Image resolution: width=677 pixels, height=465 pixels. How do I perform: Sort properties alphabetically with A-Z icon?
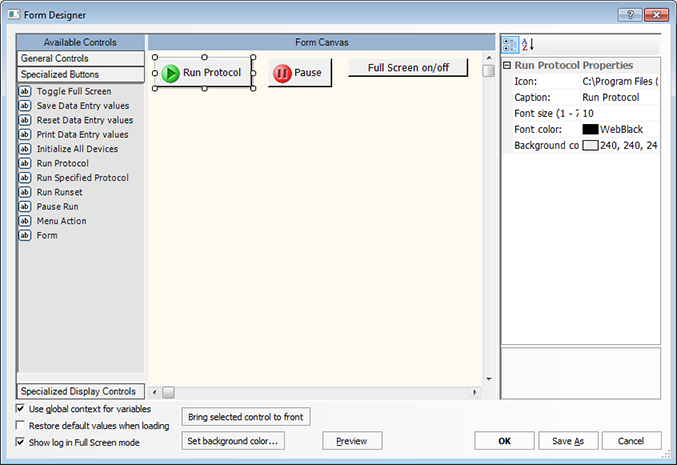[530, 44]
